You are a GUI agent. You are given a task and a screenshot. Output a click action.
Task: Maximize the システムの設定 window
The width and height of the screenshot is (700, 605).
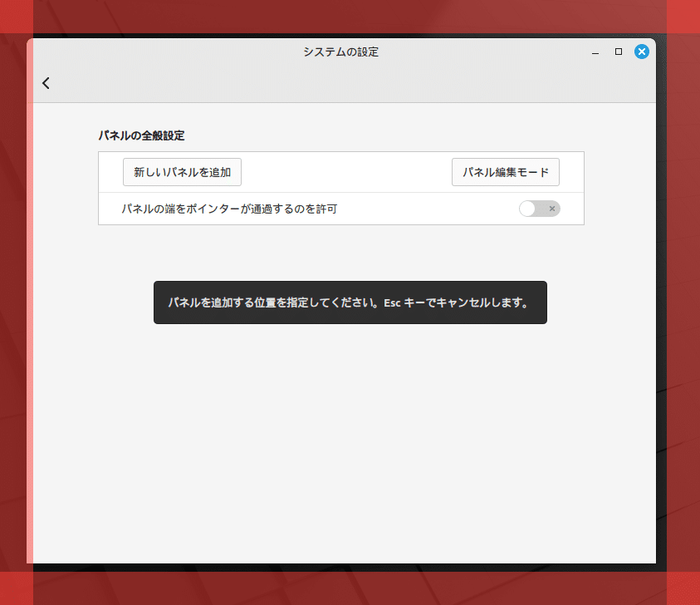coord(619,52)
